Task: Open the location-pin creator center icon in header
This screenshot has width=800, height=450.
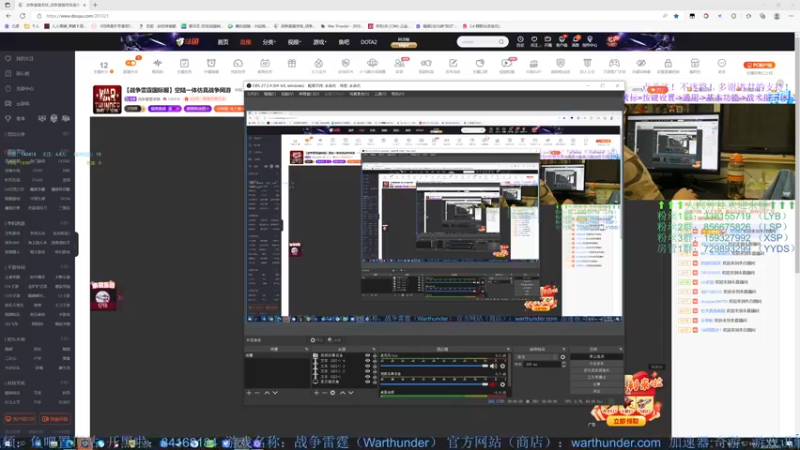Action: (x=590, y=39)
